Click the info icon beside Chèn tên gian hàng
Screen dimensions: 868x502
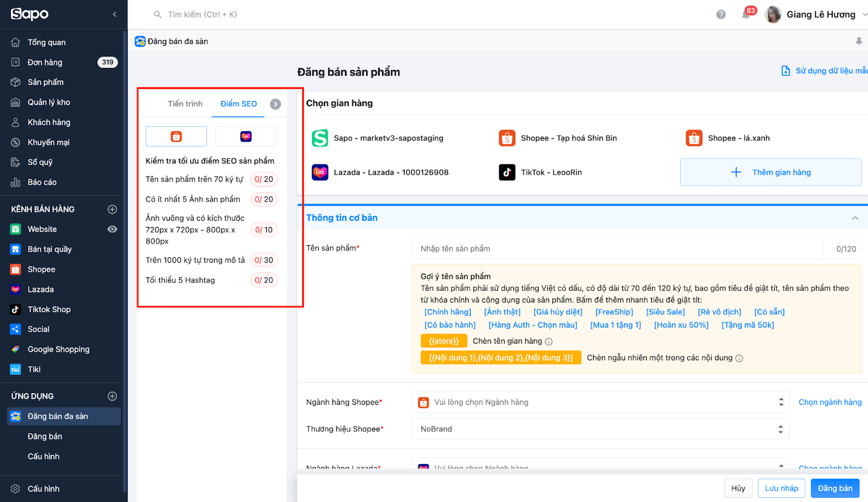pos(549,342)
